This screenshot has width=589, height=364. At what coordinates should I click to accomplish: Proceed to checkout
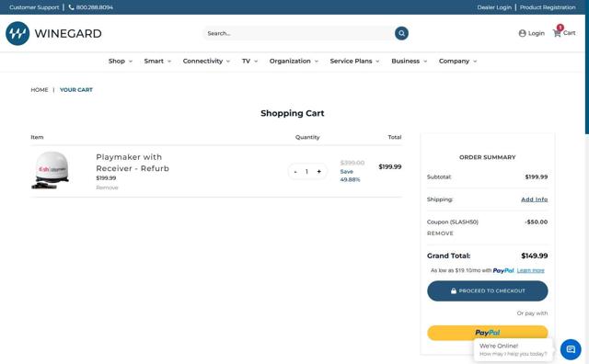487,290
